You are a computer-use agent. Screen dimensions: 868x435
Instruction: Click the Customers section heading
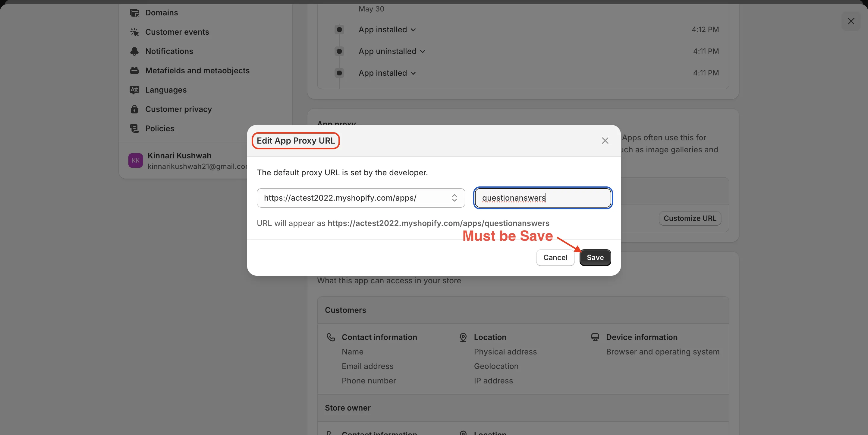[345, 310]
